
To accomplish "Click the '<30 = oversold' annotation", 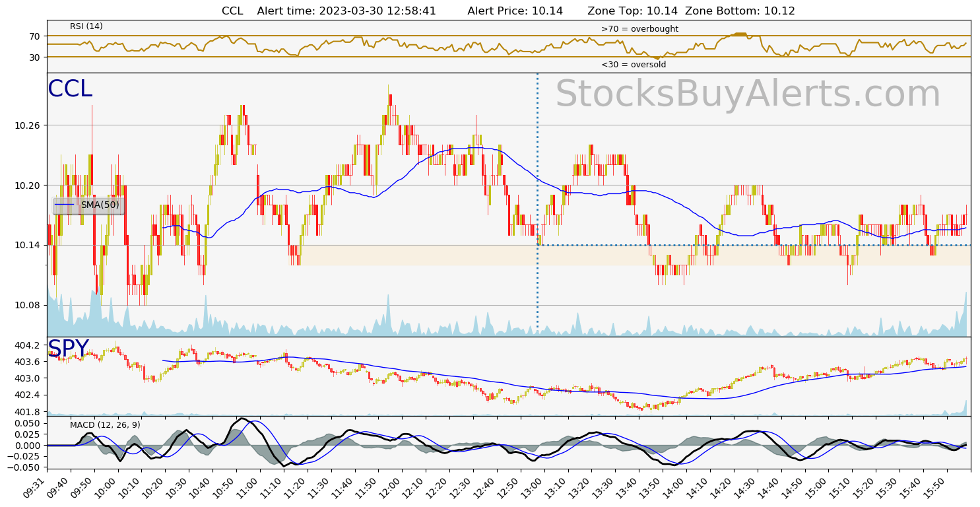I will tap(634, 65).
